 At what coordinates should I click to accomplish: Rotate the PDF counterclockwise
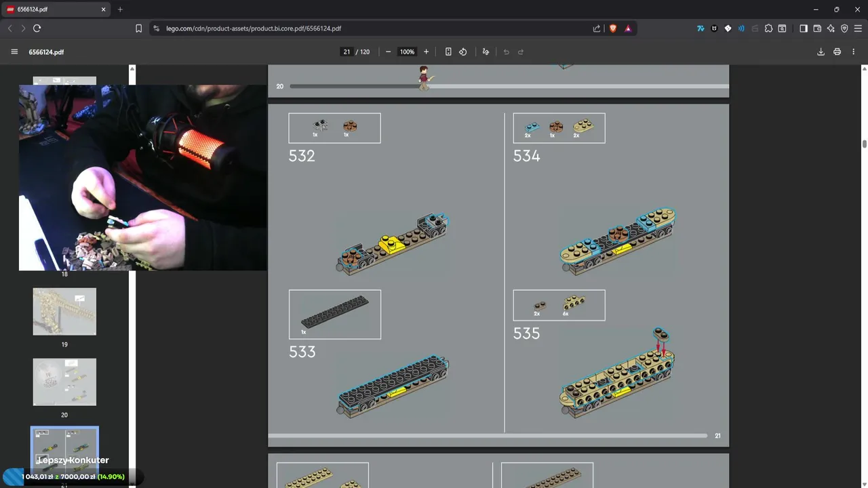pos(463,52)
